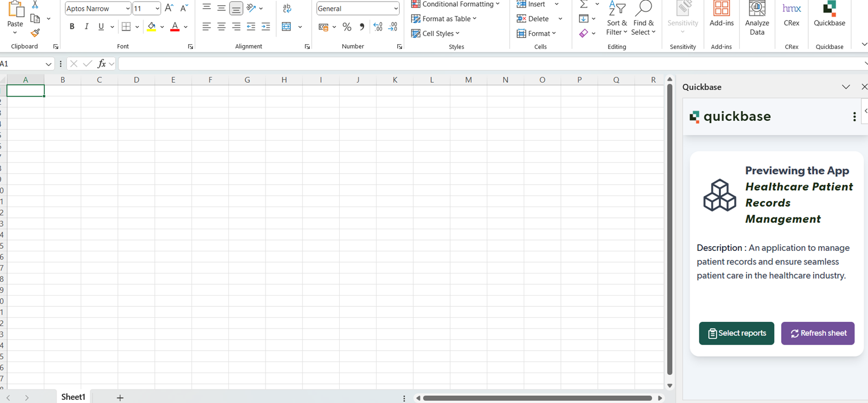
Task: Click the Wrap Text icon
Action: coord(287,8)
